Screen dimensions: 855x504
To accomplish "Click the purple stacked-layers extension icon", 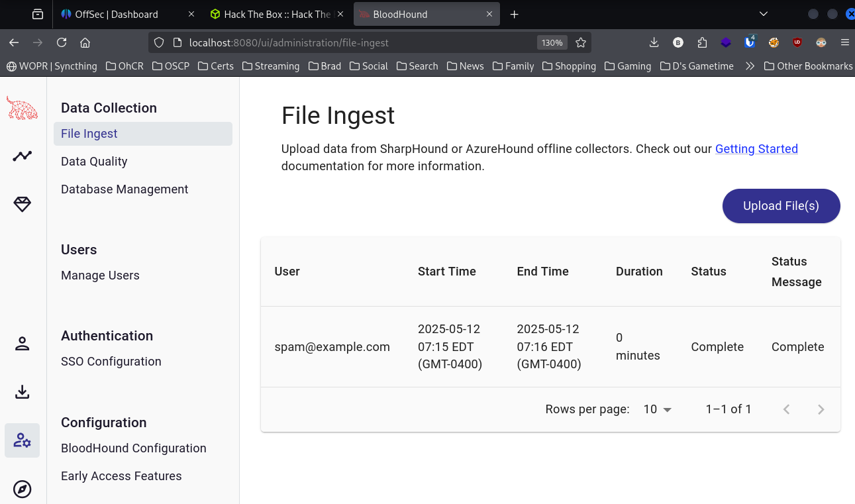I will click(x=726, y=42).
